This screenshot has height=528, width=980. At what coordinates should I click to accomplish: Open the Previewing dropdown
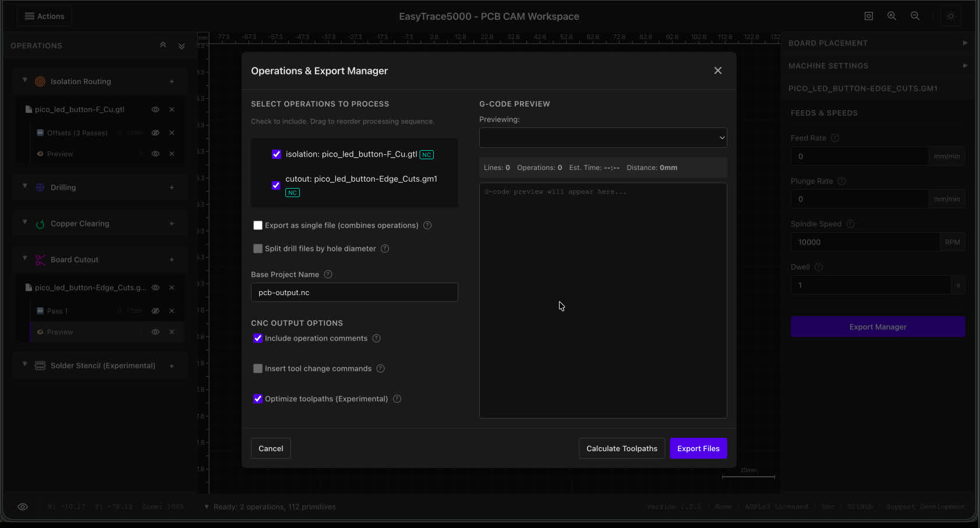click(603, 138)
